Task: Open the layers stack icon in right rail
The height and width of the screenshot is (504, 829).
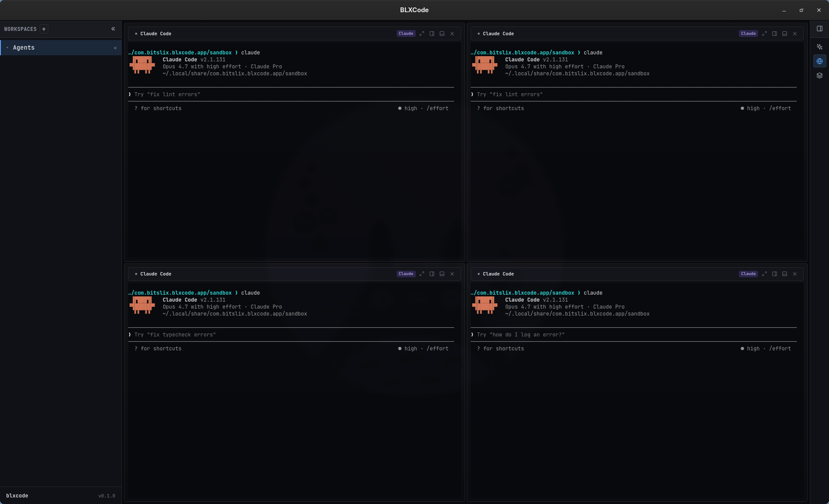Action: point(819,75)
